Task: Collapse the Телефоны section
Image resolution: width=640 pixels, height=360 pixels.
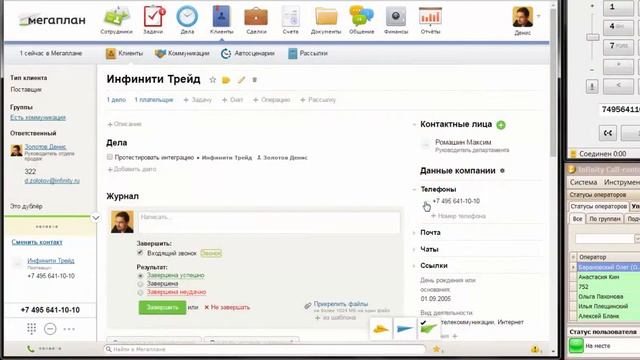Action: click(414, 189)
